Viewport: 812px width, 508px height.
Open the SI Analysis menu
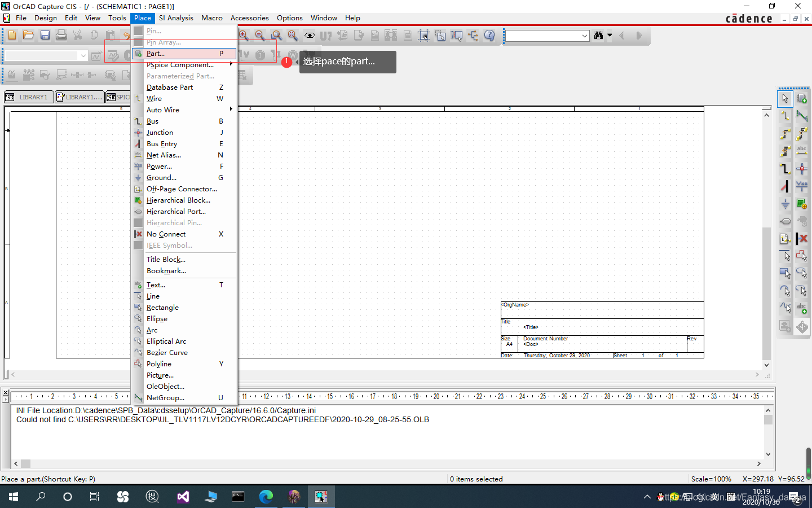pyautogui.click(x=176, y=18)
